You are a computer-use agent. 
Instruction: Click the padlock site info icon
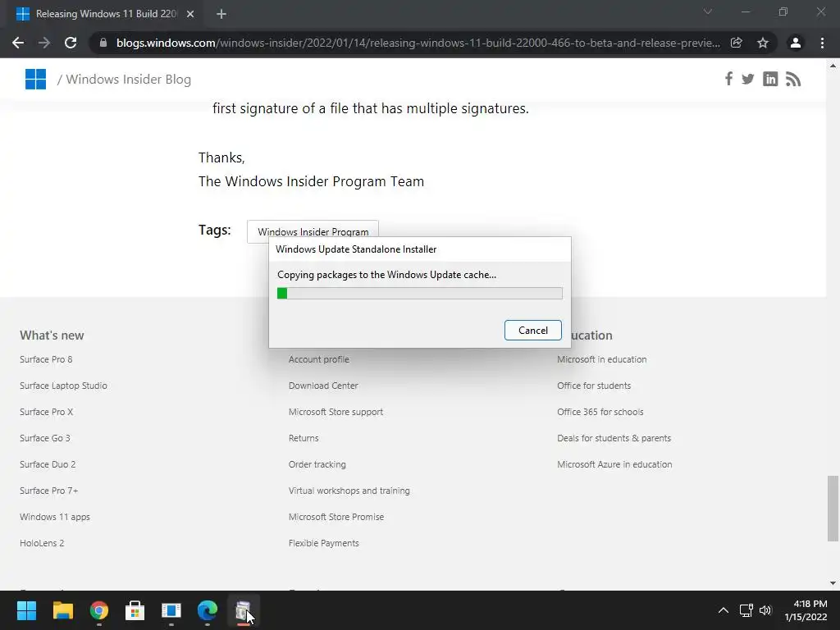pos(103,43)
